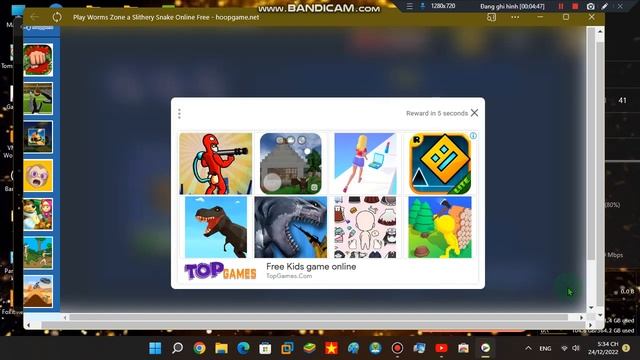Select the third sidebar game thumbnail with characters
Screen dimensions: 640x360
[38, 137]
